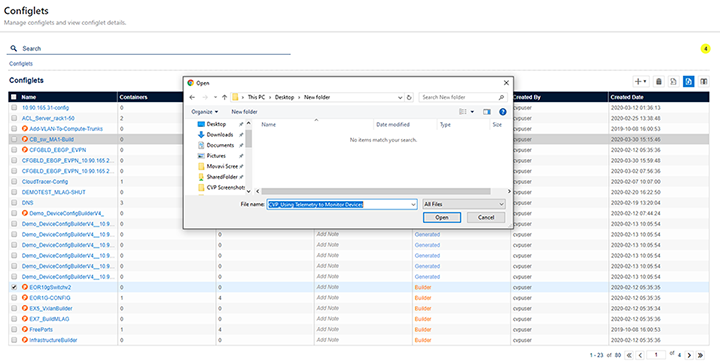Click New folder button in dialog toolbar
720x361 pixels.
click(244, 112)
